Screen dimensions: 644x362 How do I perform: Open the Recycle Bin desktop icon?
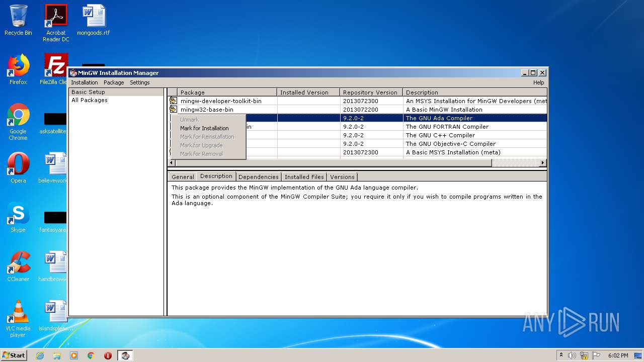18,20
